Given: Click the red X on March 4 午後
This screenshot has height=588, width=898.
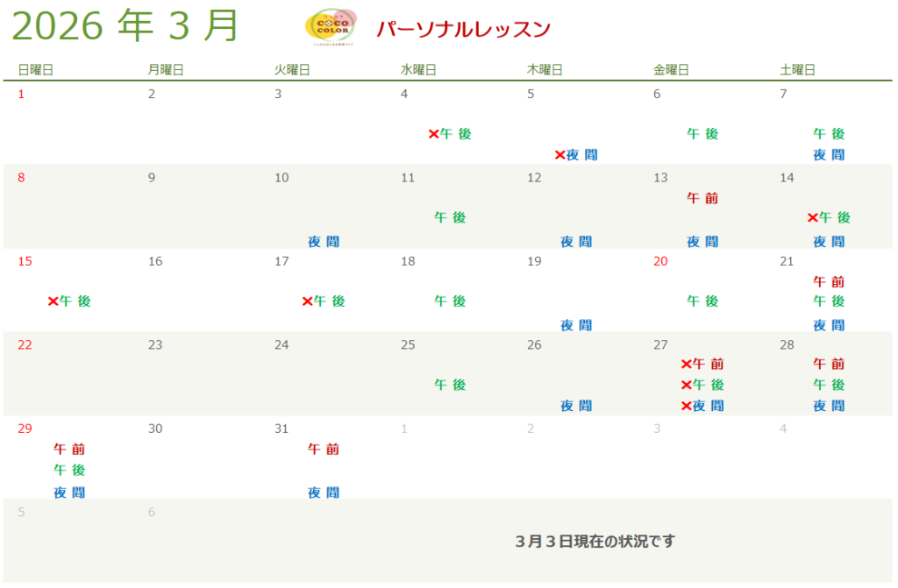Looking at the screenshot, I should click(x=433, y=134).
